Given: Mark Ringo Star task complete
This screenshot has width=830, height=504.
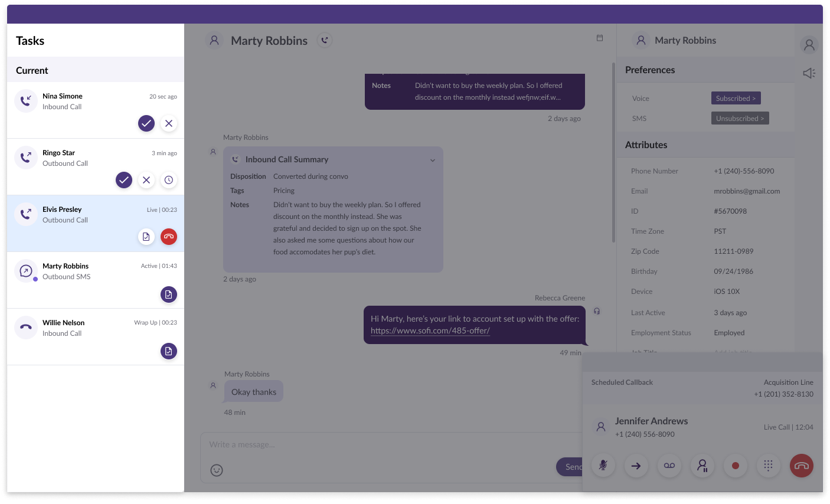Looking at the screenshot, I should coord(124,180).
